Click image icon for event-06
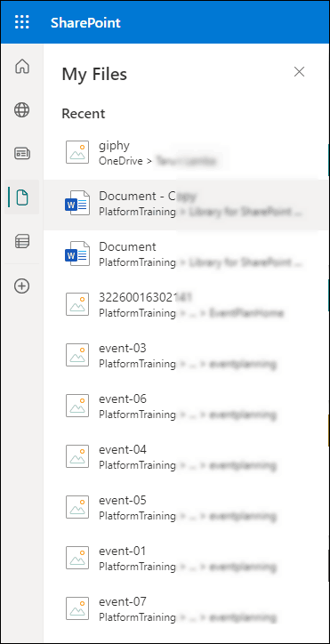Image resolution: width=330 pixels, height=644 pixels. point(77,406)
